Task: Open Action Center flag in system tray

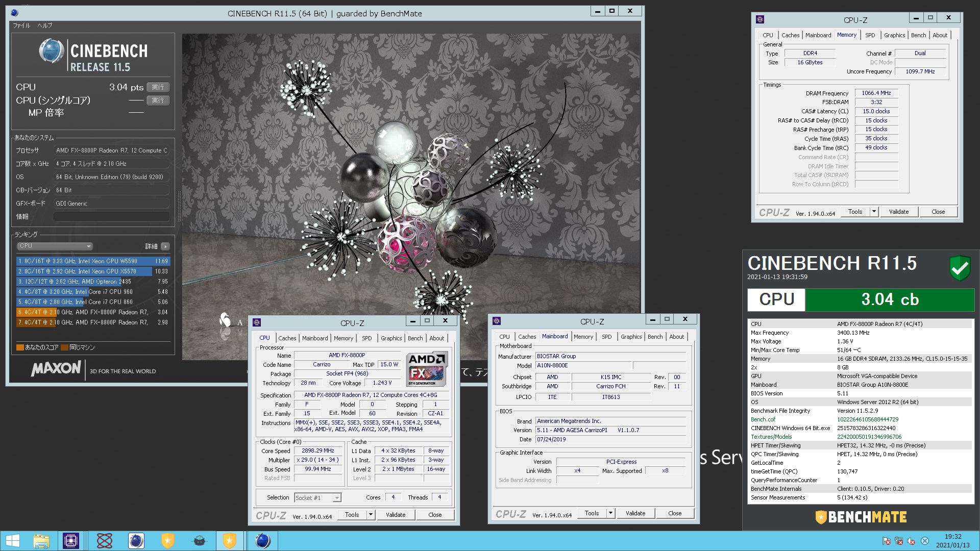Action: (x=887, y=541)
